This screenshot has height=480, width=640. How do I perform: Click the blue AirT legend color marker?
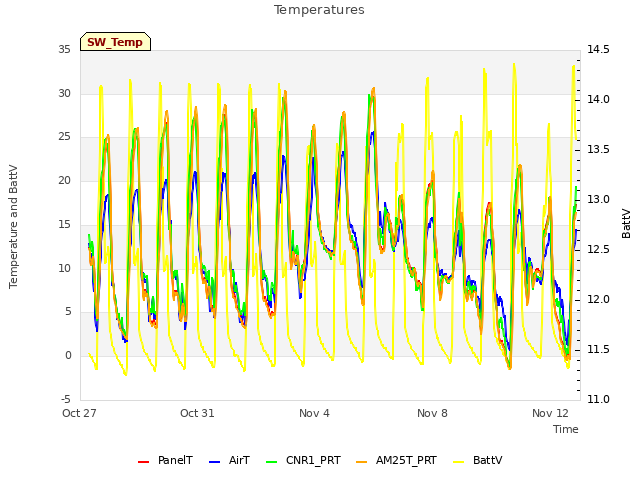pyautogui.click(x=215, y=462)
